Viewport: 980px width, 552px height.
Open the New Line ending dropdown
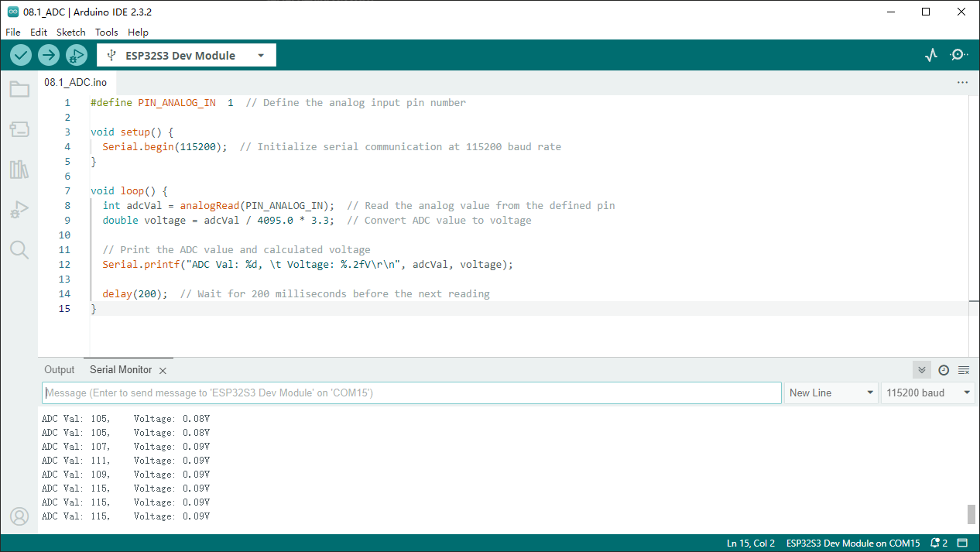(831, 393)
